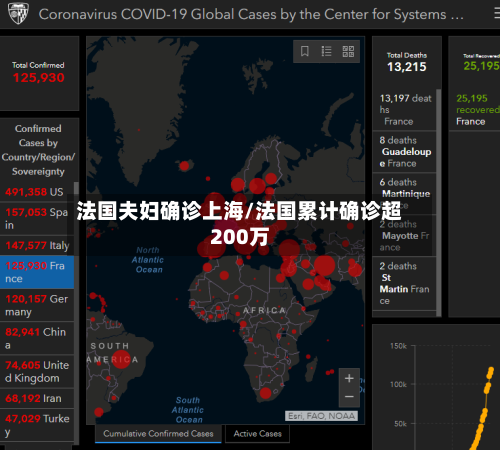The height and width of the screenshot is (450, 500).
Task: Click the red case circle over Brazil
Action: tap(121, 359)
